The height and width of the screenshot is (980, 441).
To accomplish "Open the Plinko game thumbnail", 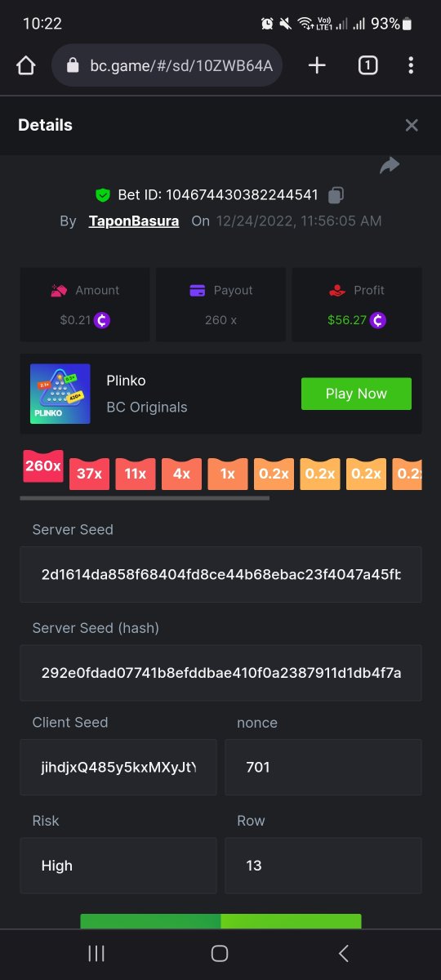I will [60, 394].
